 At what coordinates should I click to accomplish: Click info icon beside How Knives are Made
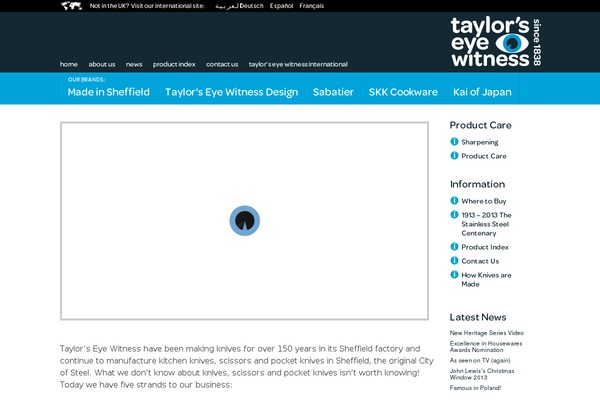click(x=454, y=274)
